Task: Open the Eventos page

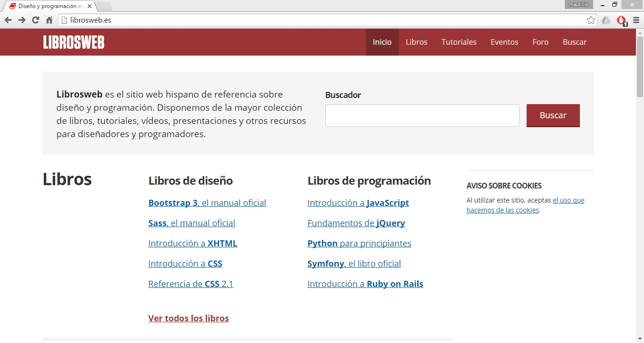Action: (x=504, y=42)
